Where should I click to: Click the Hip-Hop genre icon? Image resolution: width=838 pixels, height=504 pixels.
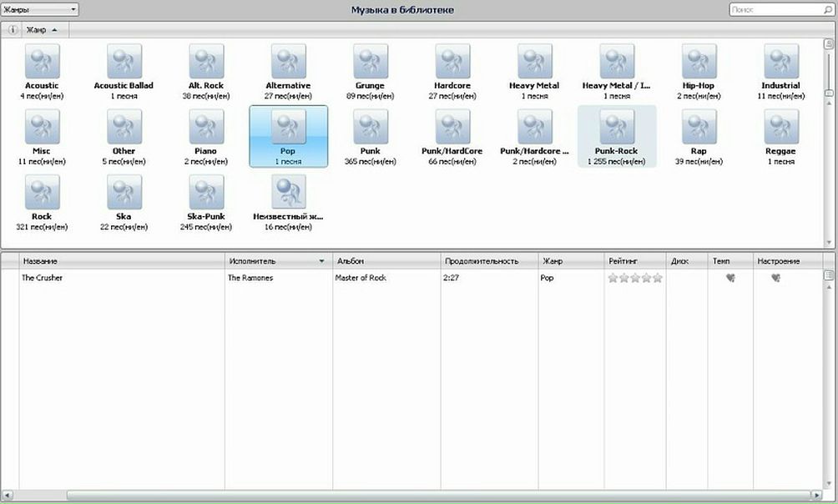699,63
